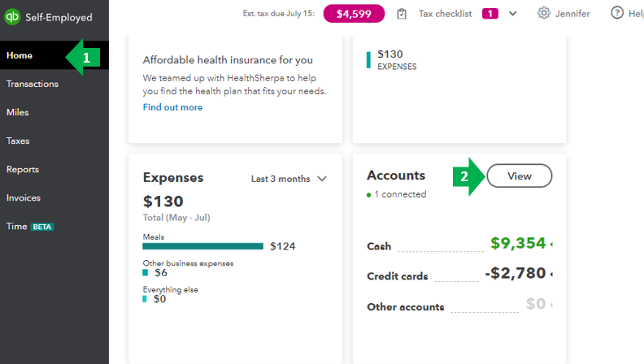Open Transactions in the sidebar
Viewport: 644px width, 364px height.
(x=32, y=84)
